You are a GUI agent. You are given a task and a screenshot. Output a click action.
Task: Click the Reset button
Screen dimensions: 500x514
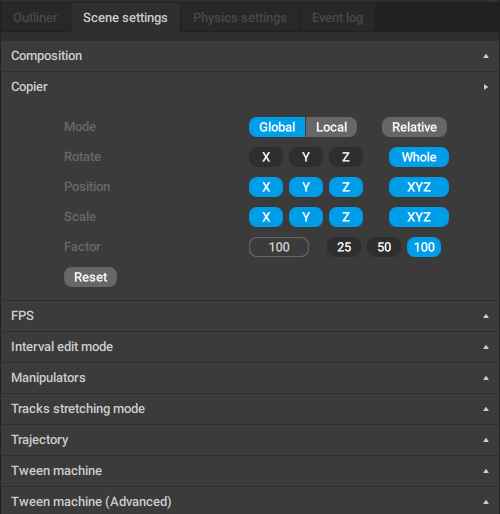(x=90, y=277)
